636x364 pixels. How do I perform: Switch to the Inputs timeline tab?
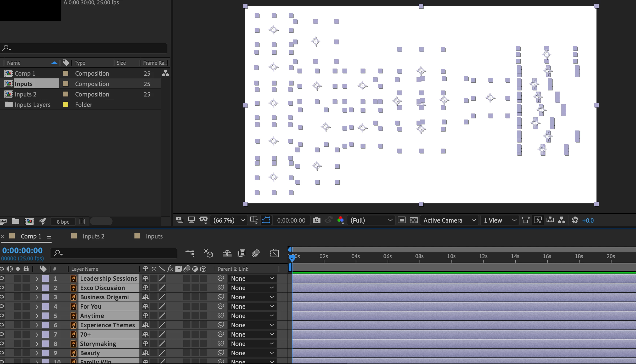pos(154,236)
